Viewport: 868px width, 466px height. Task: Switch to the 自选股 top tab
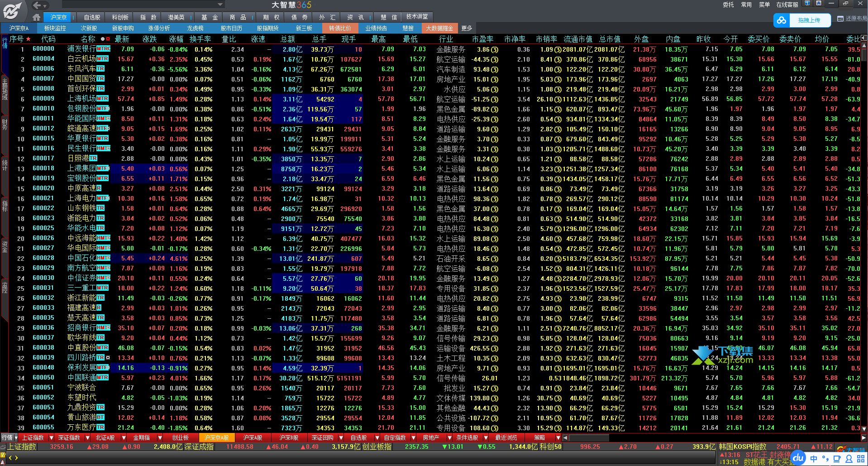[x=92, y=17]
